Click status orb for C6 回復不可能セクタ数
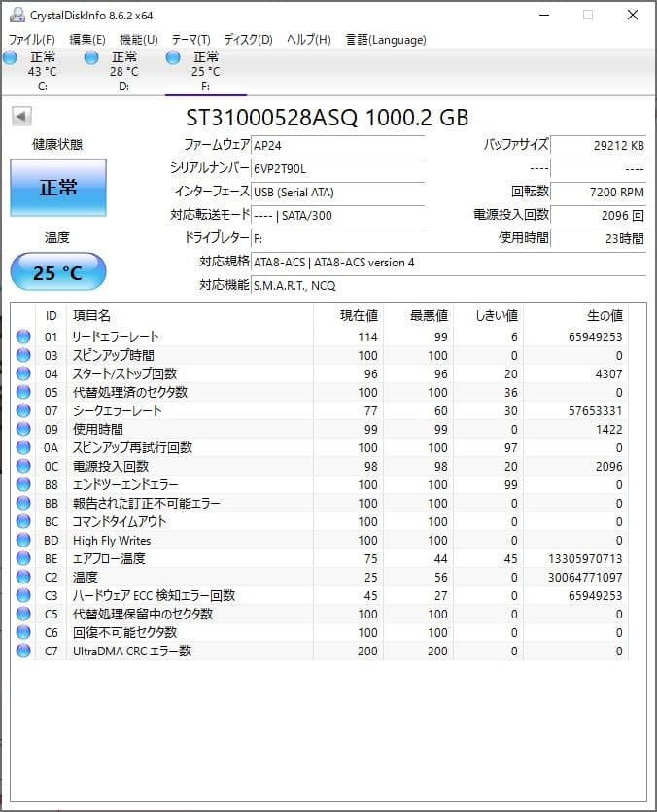Image resolution: width=657 pixels, height=812 pixels. tap(23, 632)
